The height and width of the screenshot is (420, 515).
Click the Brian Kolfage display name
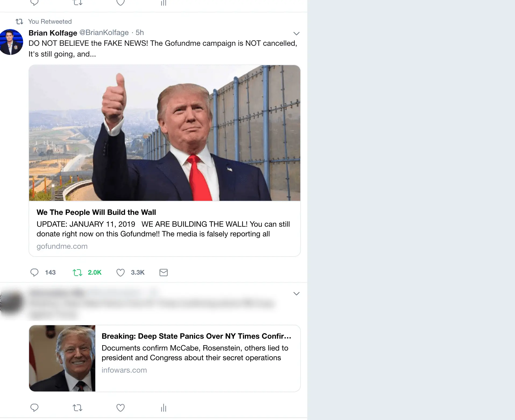(53, 33)
